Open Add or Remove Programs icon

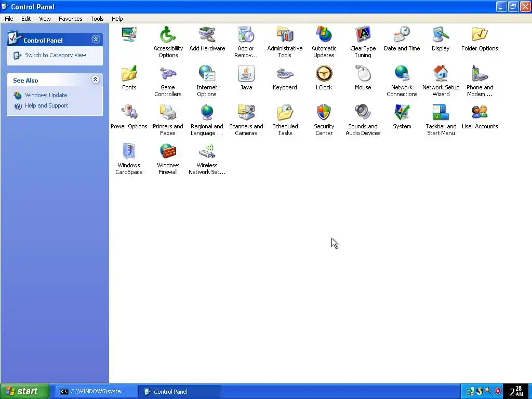coord(246,34)
